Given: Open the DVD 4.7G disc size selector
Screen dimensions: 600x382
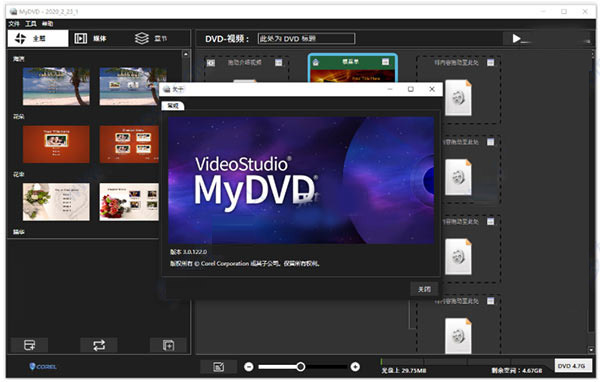Looking at the screenshot, I should coord(573,366).
